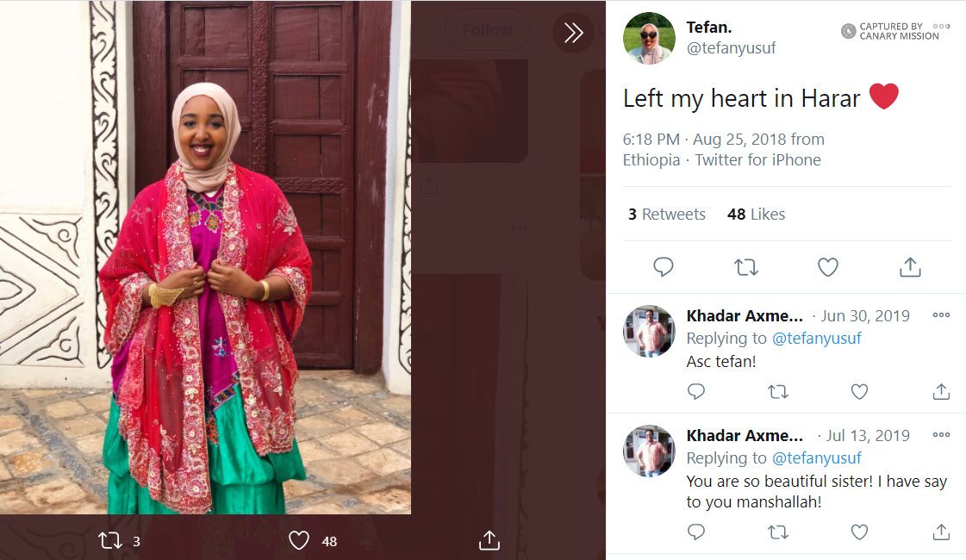The width and height of the screenshot is (966, 560).
Task: Click the heart icon showing 48 under the photo
Action: click(x=301, y=538)
